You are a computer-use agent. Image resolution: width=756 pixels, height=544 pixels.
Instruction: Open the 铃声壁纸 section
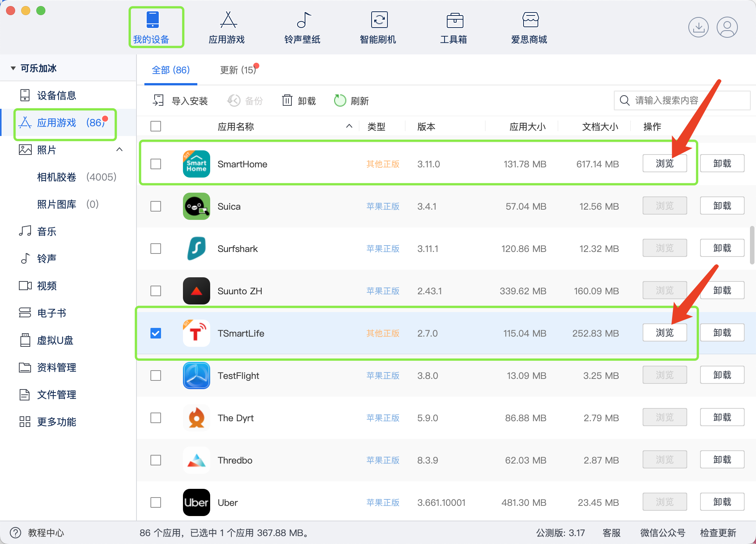coord(302,28)
